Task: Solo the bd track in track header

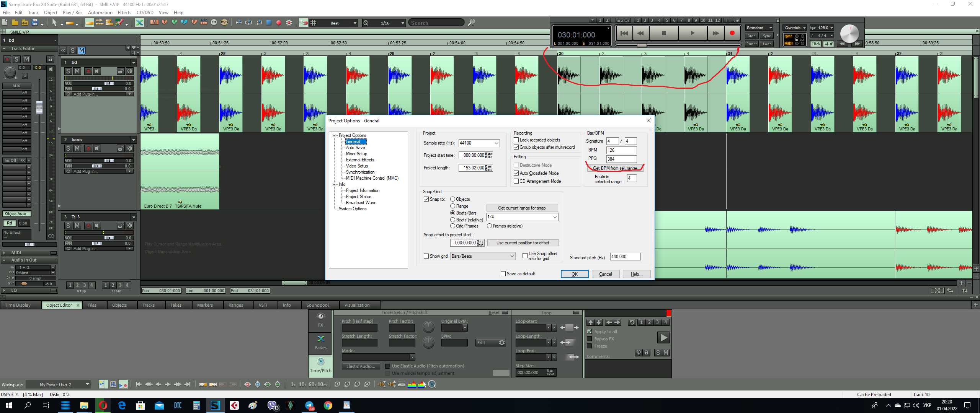Action: [x=68, y=71]
